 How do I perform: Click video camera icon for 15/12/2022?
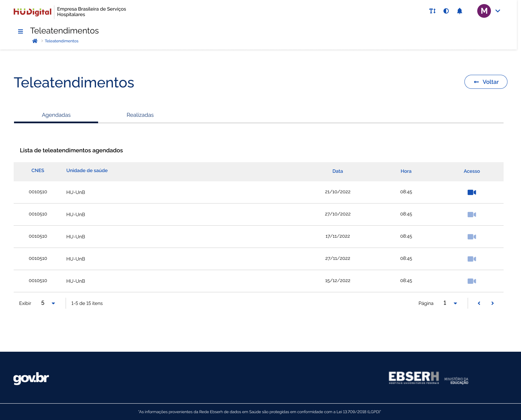coord(472,281)
